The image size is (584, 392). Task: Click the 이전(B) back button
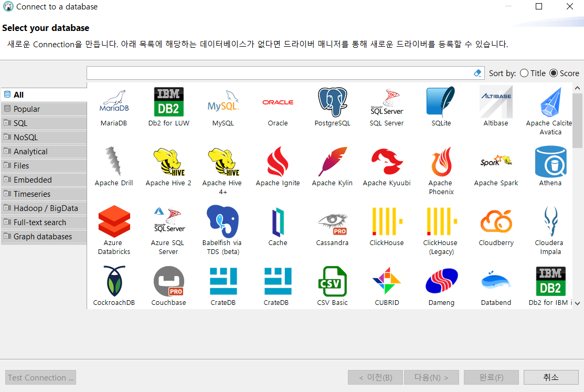click(376, 377)
